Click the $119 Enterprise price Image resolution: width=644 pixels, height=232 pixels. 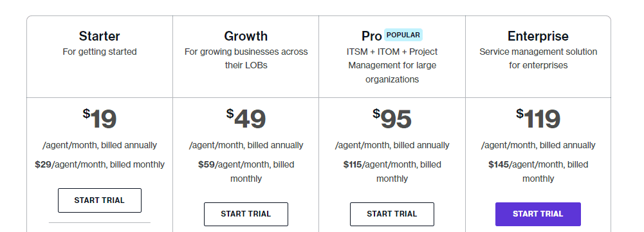click(x=538, y=119)
